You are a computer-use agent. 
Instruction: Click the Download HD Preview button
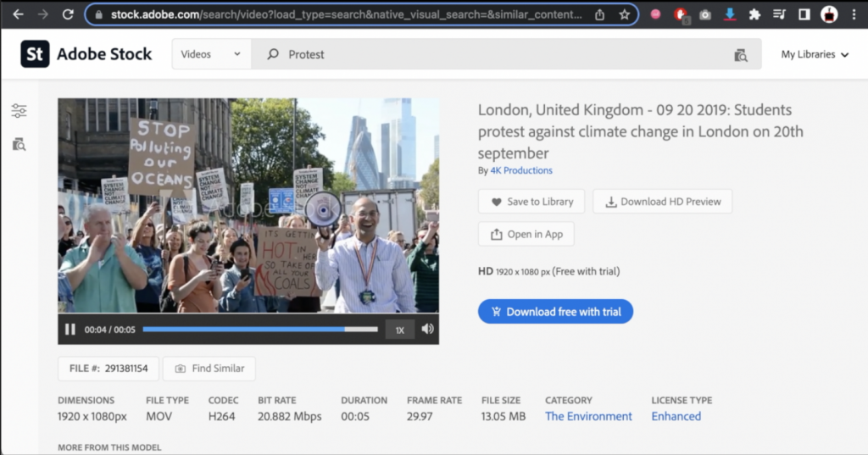(662, 202)
